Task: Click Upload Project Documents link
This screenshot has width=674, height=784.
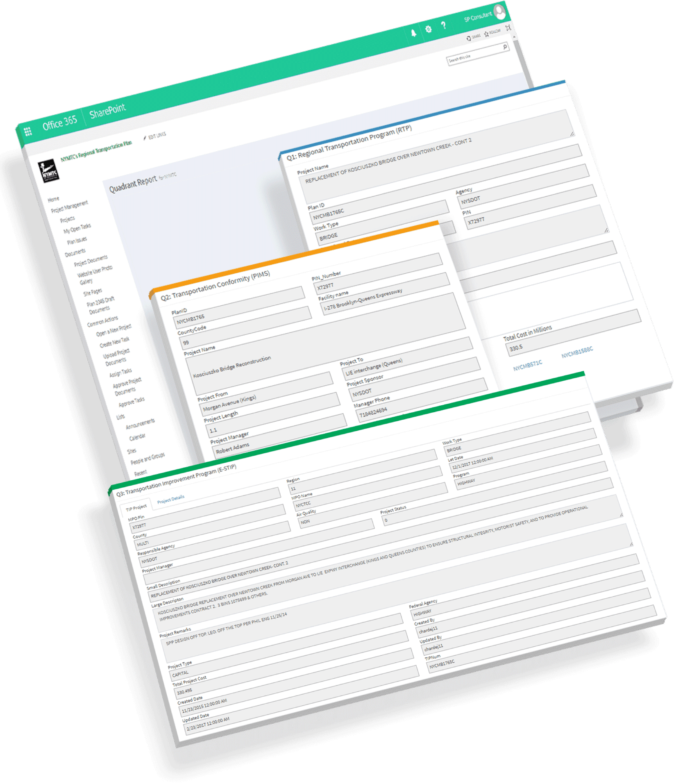Action: (x=116, y=357)
